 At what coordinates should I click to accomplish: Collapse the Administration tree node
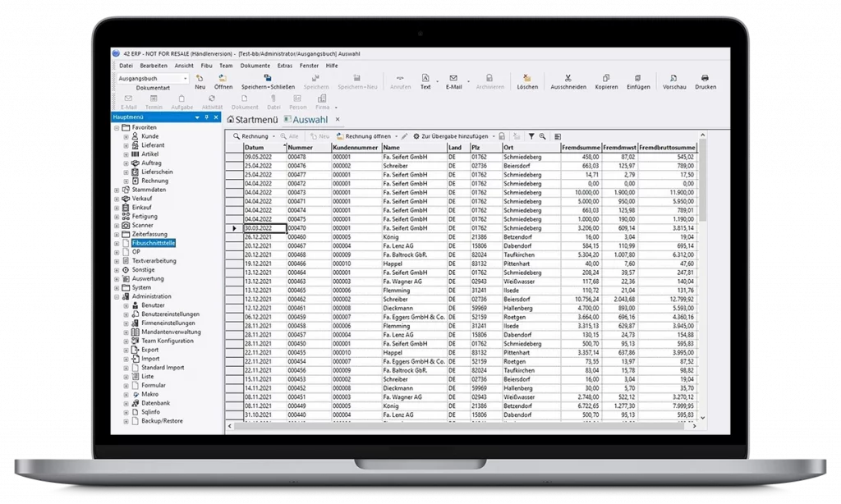[x=117, y=296]
